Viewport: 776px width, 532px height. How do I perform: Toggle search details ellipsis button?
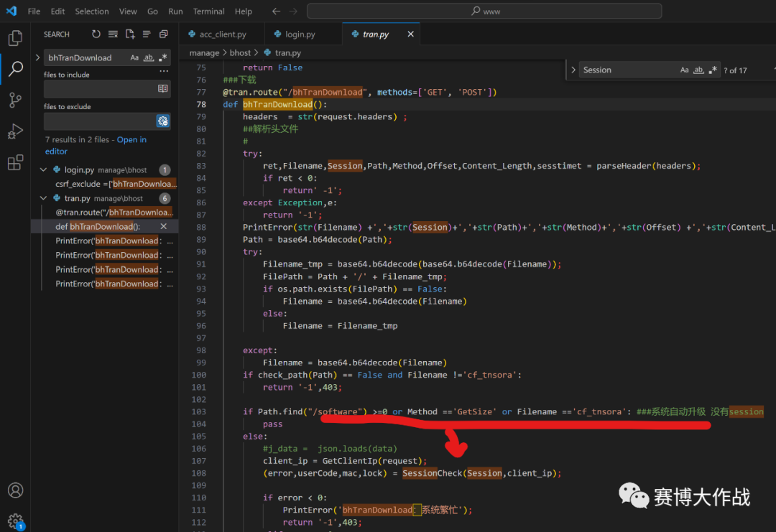click(164, 72)
